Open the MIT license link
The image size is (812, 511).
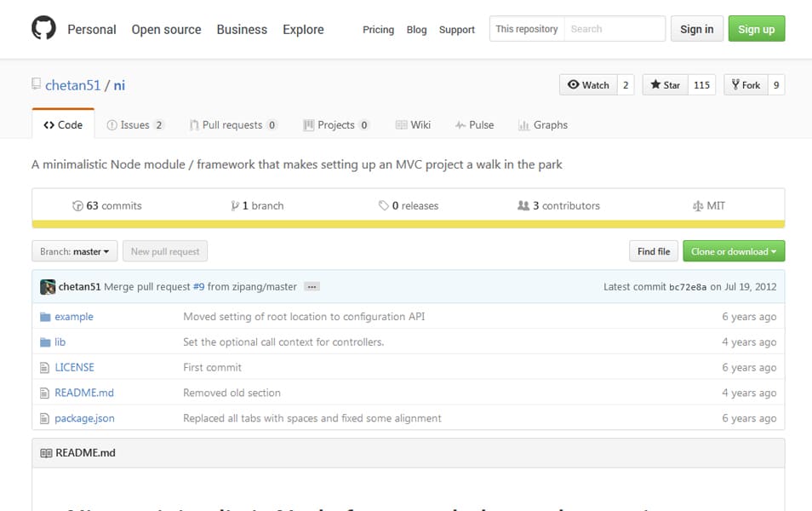[709, 206]
